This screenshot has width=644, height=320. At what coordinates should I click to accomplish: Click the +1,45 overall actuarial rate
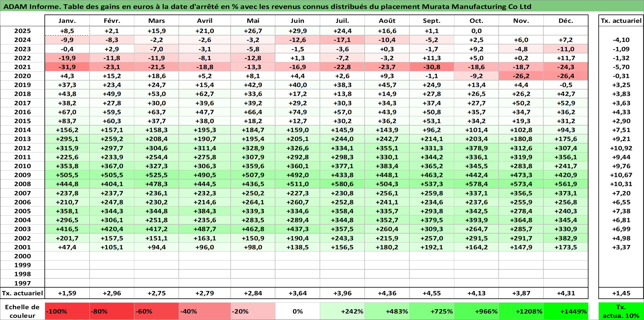pyautogui.click(x=621, y=293)
